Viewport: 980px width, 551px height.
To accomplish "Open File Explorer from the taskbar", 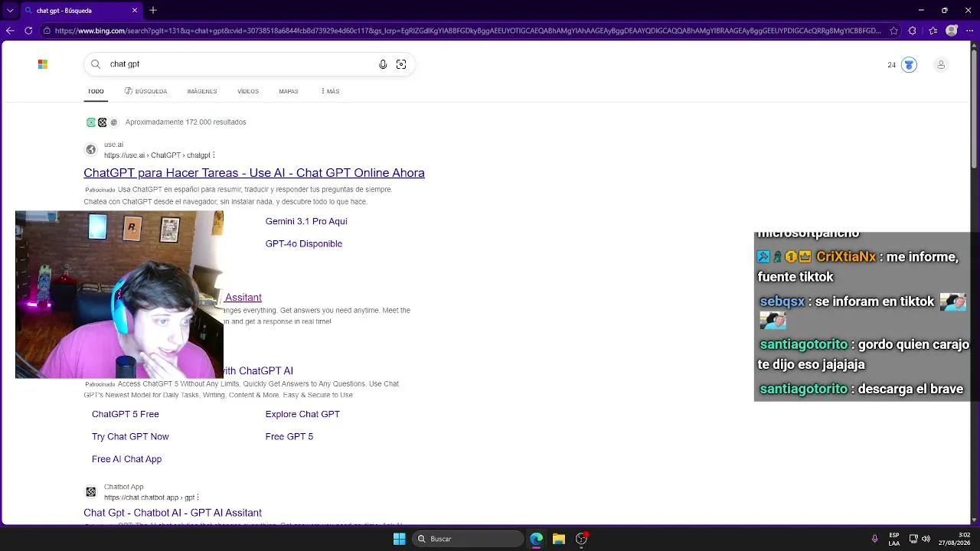I will (x=559, y=539).
